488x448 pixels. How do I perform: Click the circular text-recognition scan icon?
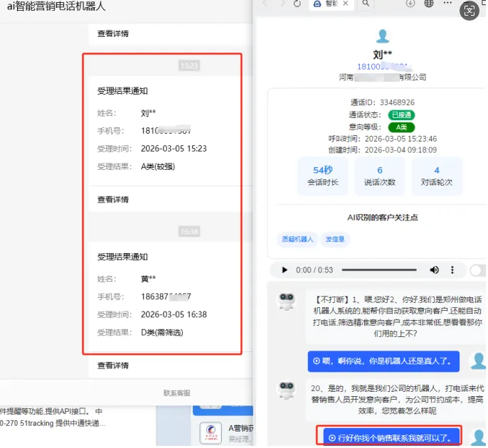[469, 11]
